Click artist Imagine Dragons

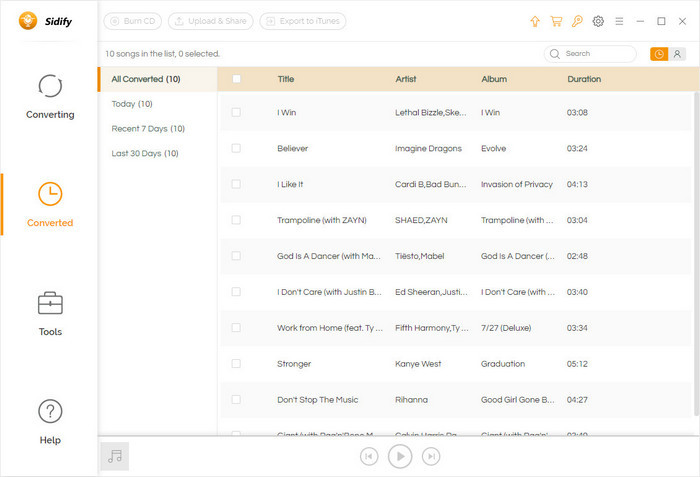[428, 148]
